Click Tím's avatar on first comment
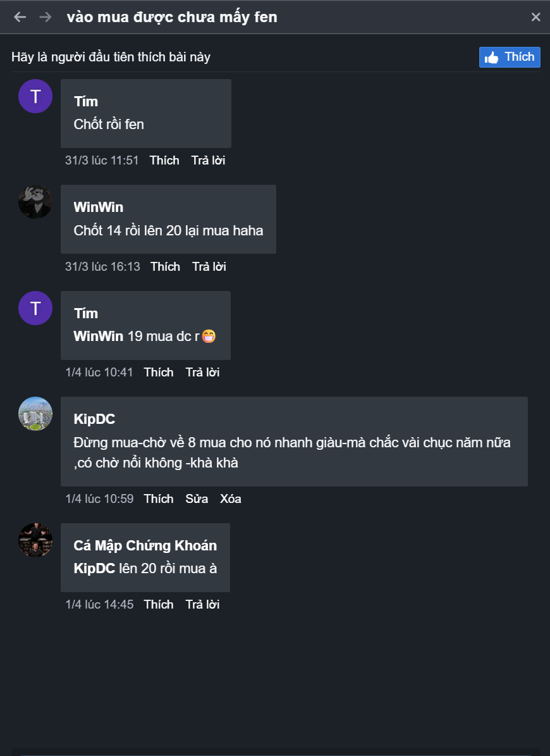 tap(35, 96)
